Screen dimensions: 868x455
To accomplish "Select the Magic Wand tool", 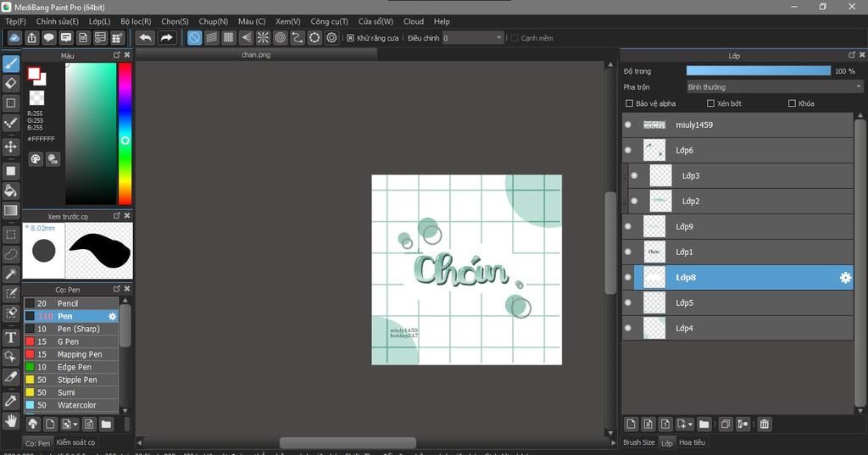I will pos(10,274).
